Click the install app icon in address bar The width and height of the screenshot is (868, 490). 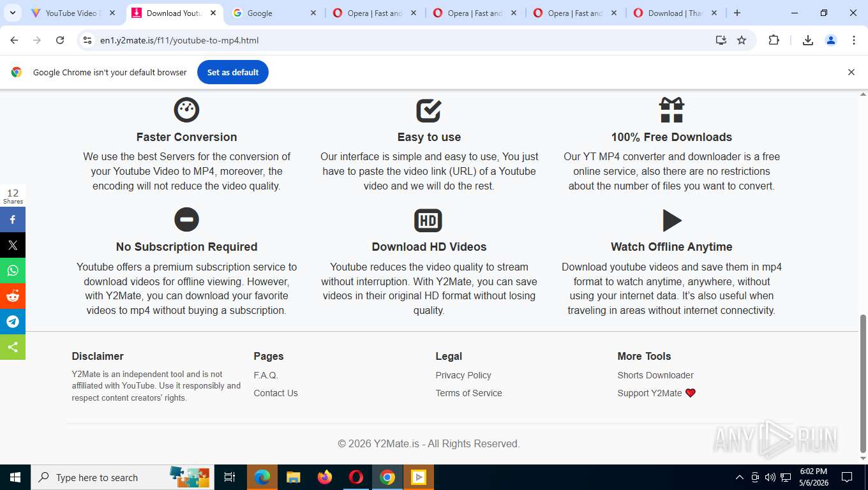point(721,40)
